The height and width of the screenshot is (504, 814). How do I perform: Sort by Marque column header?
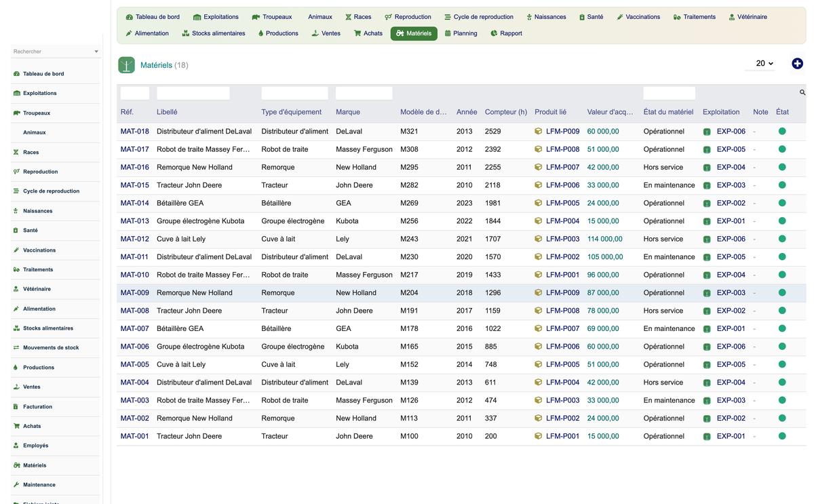click(348, 112)
